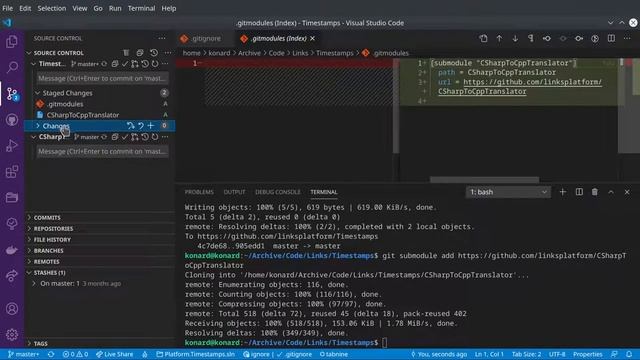Commit checkmark in Timest repository row
Image resolution: width=640 pixels, height=360 pixels.
(125, 64)
